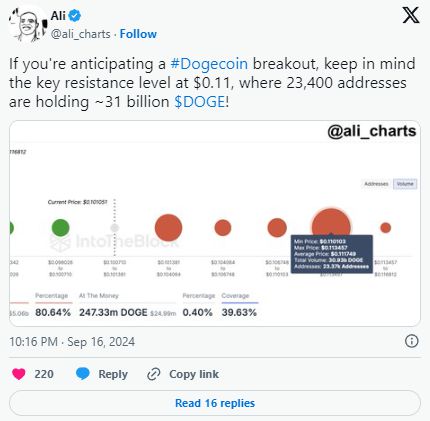430x421 pixels.
Task: Open the $DOGE cashtag link
Action: (x=200, y=102)
